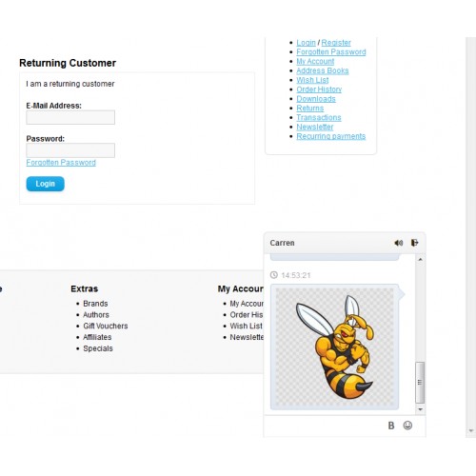Open the Register link in sidebar
The width and height of the screenshot is (476, 476).
coord(336,43)
